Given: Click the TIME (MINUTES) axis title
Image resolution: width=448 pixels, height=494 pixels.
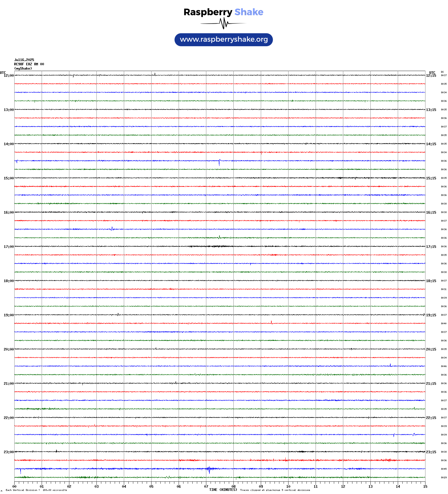Looking at the screenshot, I should [223, 490].
